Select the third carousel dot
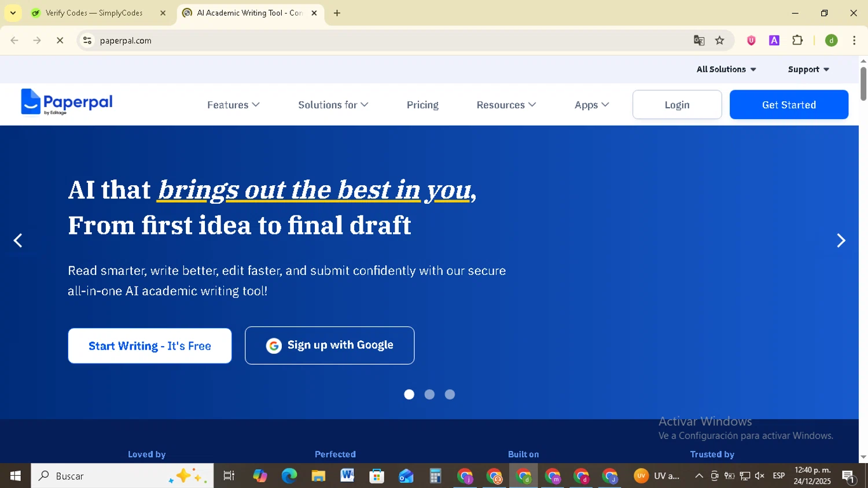The width and height of the screenshot is (868, 488). click(450, 394)
